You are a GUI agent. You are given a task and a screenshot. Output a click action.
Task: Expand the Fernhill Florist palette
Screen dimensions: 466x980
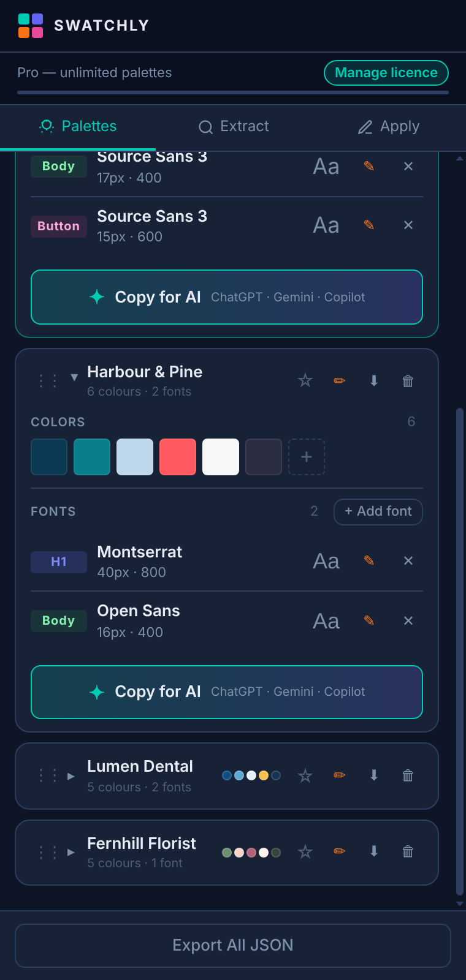pyautogui.click(x=71, y=852)
